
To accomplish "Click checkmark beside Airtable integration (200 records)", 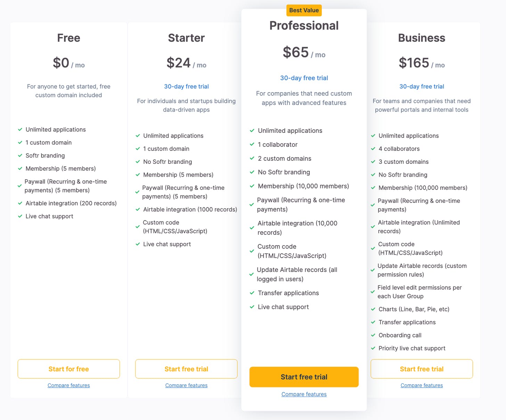I will [x=20, y=203].
